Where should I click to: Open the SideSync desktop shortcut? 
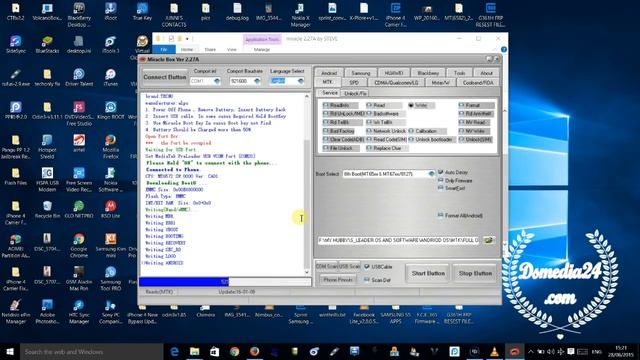click(x=16, y=44)
